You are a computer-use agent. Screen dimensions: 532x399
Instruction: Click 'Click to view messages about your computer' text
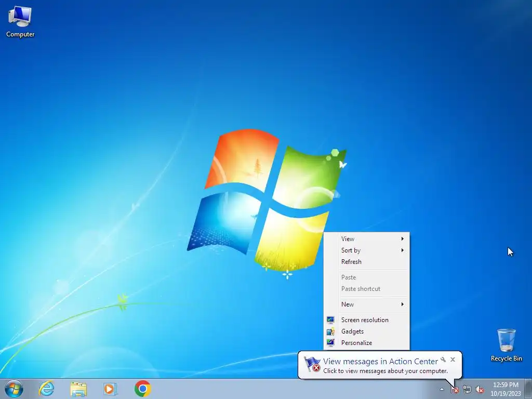tap(385, 371)
